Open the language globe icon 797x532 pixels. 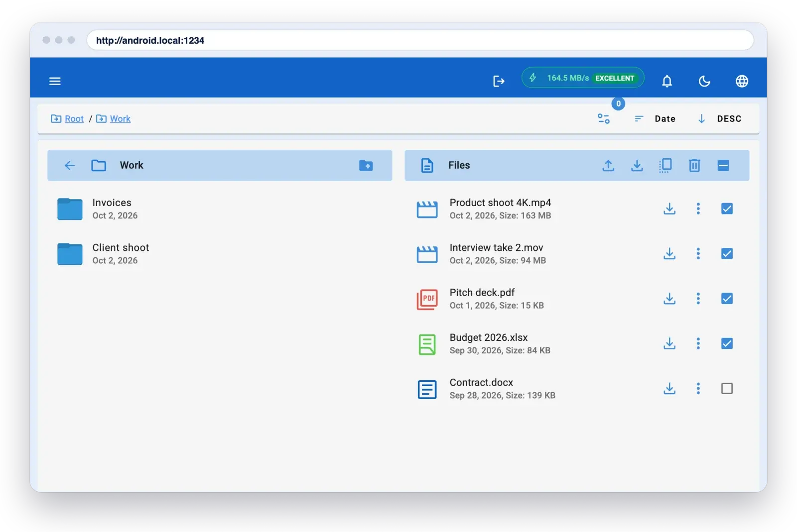point(742,81)
